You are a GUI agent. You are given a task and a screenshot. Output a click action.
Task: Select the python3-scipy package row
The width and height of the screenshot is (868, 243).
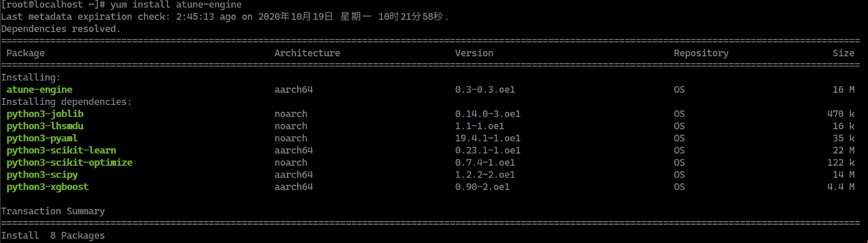[x=42, y=175]
